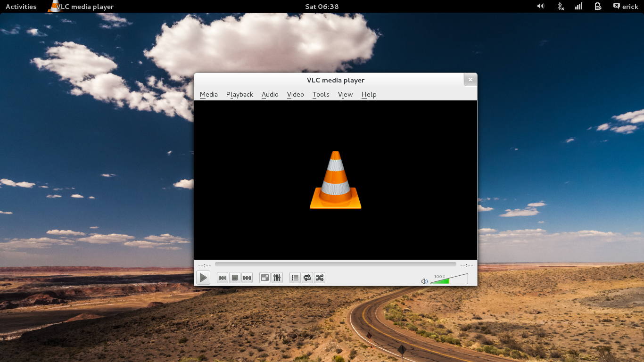Mute audio via speaker icon in VLC
644x362 pixels.
(424, 281)
